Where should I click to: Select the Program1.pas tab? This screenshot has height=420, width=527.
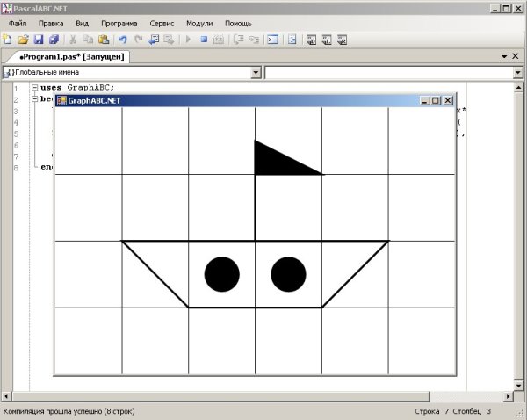click(66, 56)
